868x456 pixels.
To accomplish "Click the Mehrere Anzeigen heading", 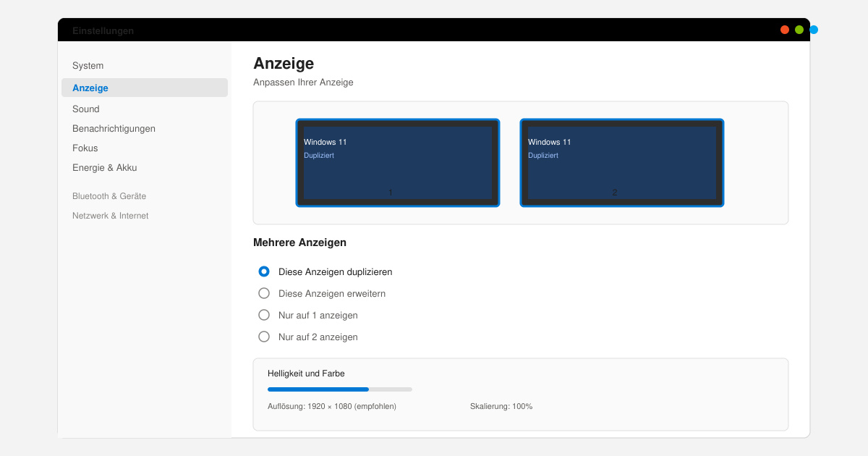I will [299, 242].
